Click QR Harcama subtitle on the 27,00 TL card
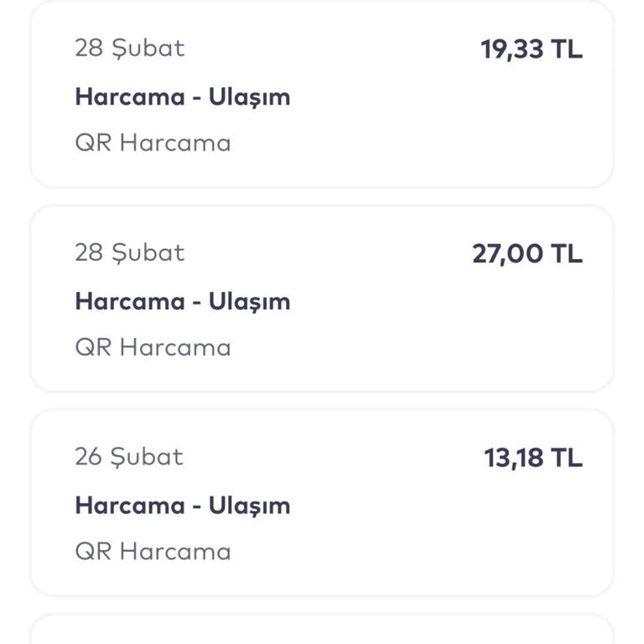The height and width of the screenshot is (644, 644). [x=153, y=347]
